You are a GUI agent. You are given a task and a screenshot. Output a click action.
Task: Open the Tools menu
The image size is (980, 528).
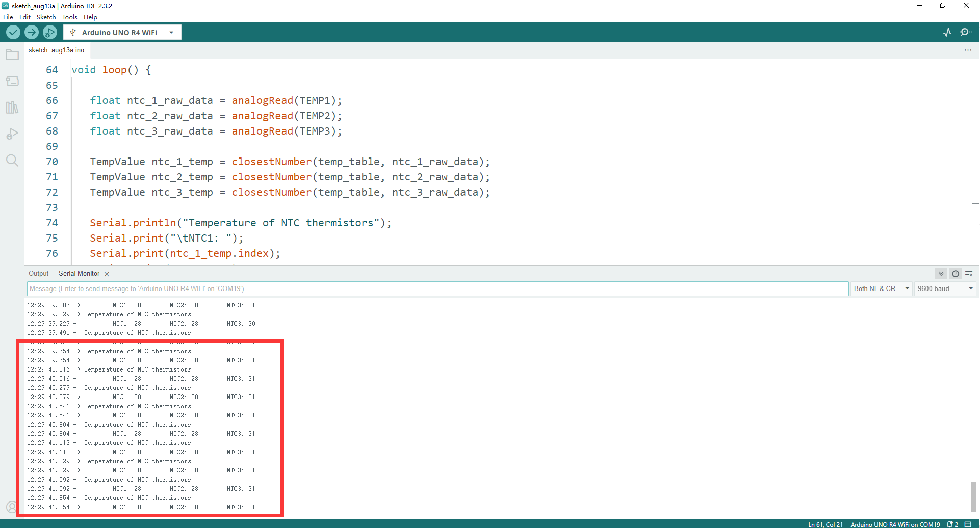coord(70,17)
